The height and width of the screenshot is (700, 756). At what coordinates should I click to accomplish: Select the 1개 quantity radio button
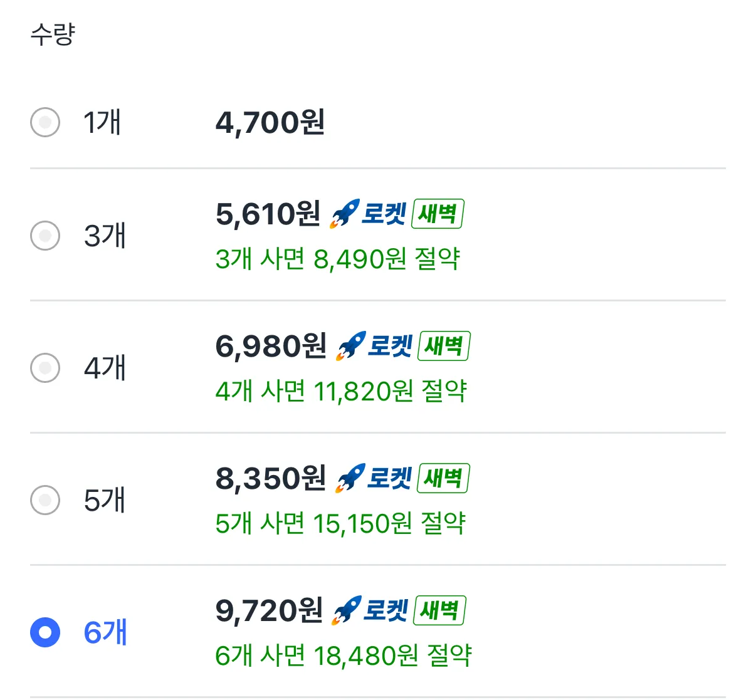pos(45,122)
